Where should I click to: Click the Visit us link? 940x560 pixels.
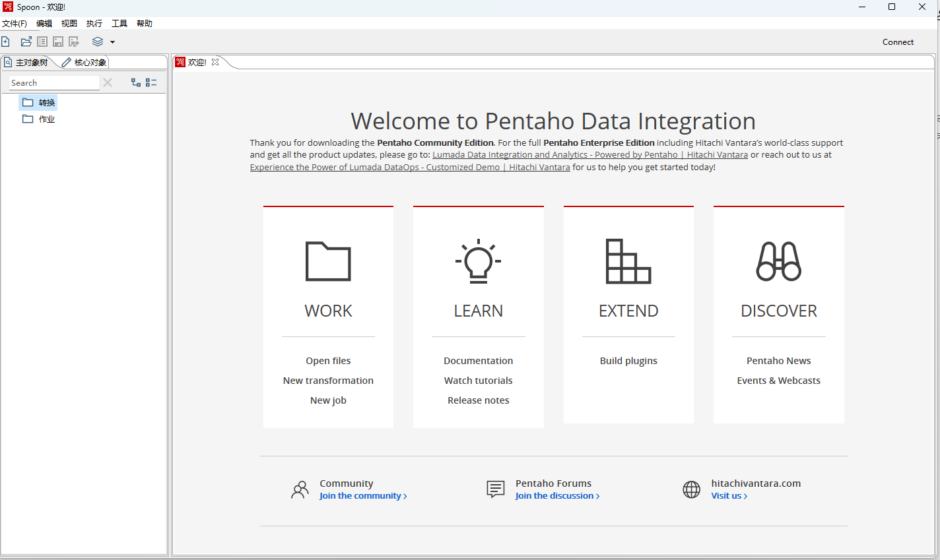tap(729, 496)
